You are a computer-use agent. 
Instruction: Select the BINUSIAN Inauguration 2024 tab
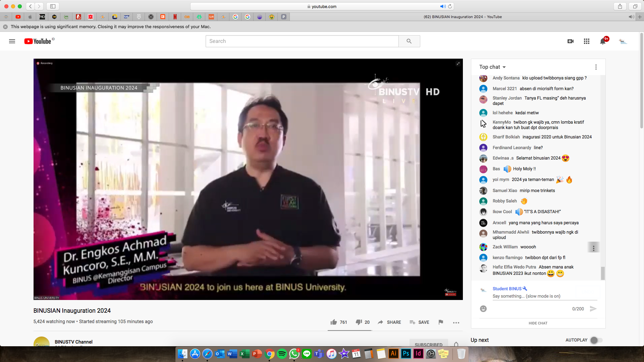click(x=462, y=17)
